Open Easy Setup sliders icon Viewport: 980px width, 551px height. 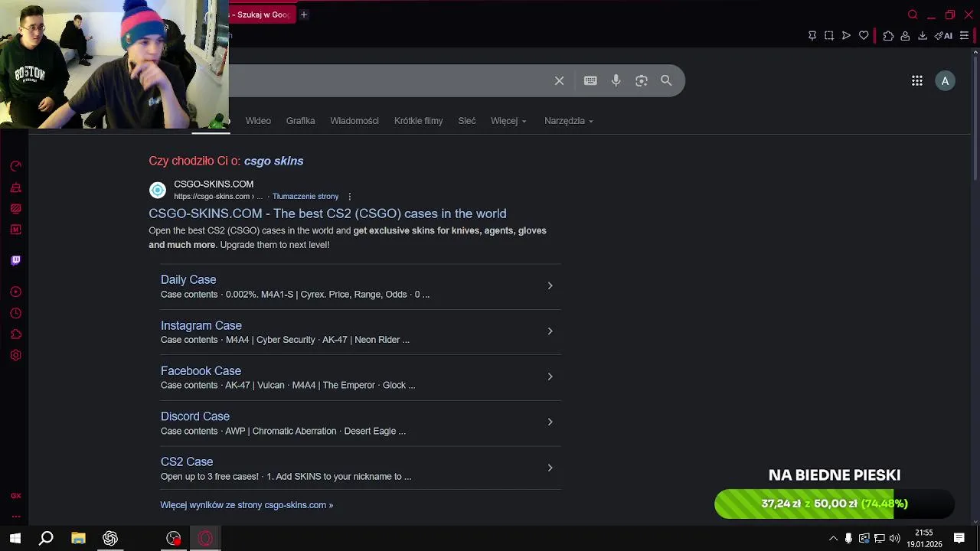click(965, 36)
